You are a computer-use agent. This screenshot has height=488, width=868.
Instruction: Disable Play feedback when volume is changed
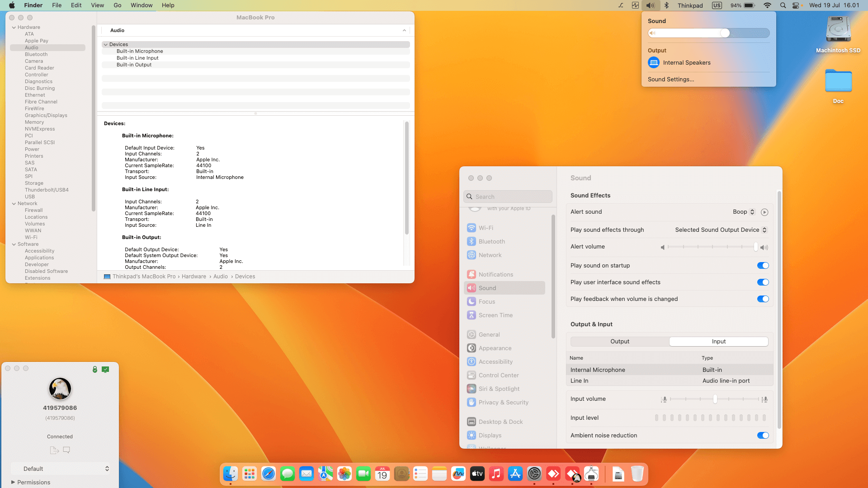763,299
